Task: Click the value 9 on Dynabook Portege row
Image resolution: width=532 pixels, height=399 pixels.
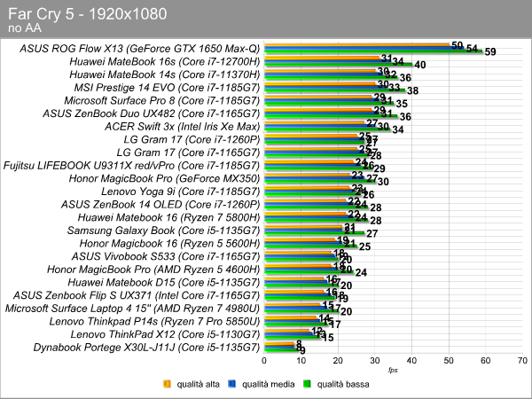Action: pyautogui.click(x=302, y=351)
